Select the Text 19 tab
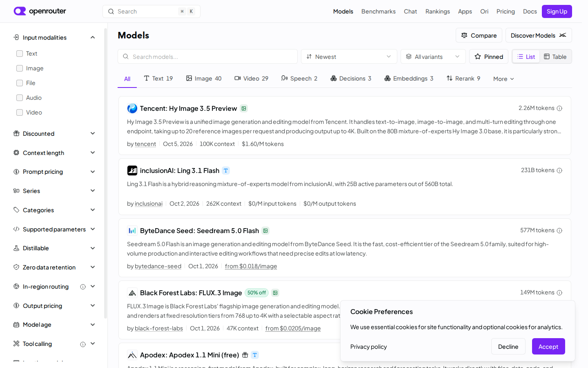The height and width of the screenshot is (368, 588). tap(158, 79)
